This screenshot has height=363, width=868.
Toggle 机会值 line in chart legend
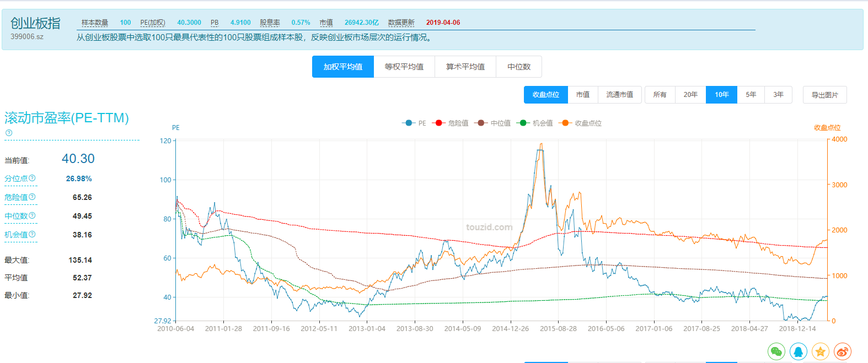[x=535, y=123]
